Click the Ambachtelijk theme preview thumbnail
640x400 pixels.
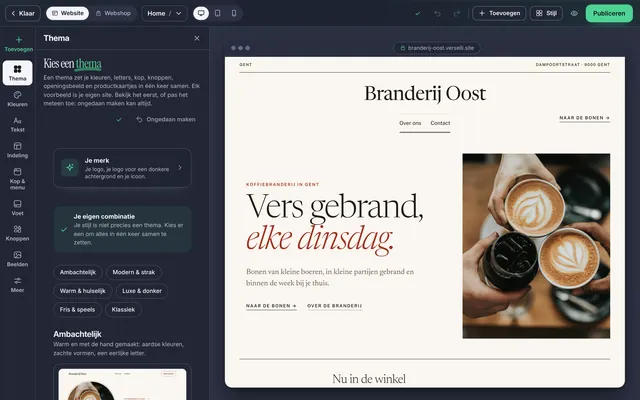(122, 384)
